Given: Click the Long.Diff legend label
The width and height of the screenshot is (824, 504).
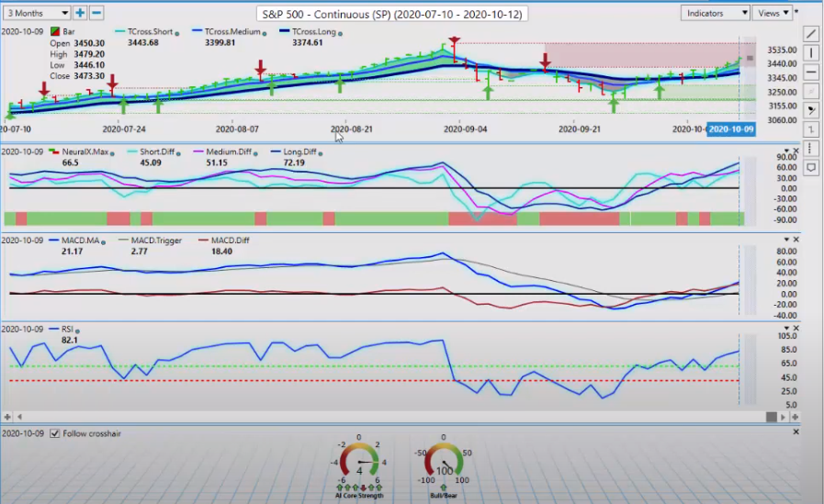Looking at the screenshot, I should click(300, 151).
